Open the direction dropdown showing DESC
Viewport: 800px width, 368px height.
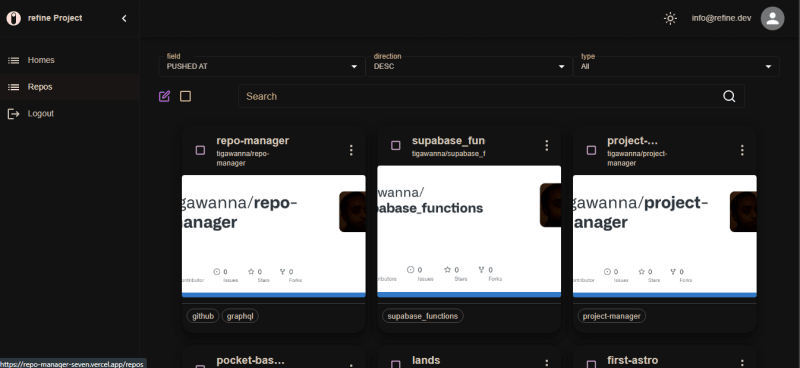pyautogui.click(x=469, y=66)
